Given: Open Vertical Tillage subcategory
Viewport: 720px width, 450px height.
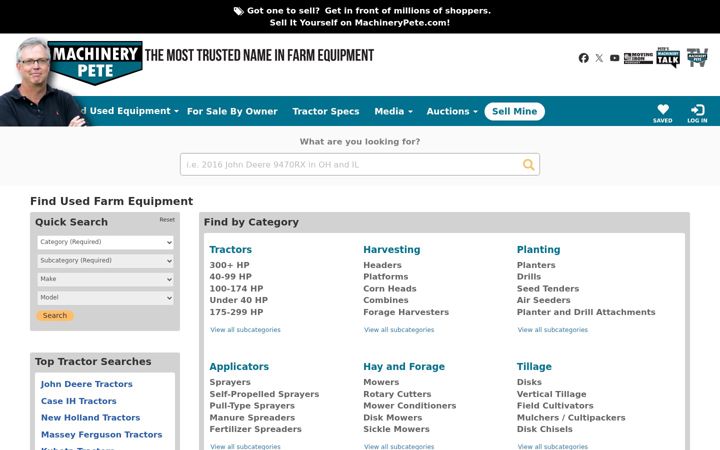Looking at the screenshot, I should tap(551, 394).
